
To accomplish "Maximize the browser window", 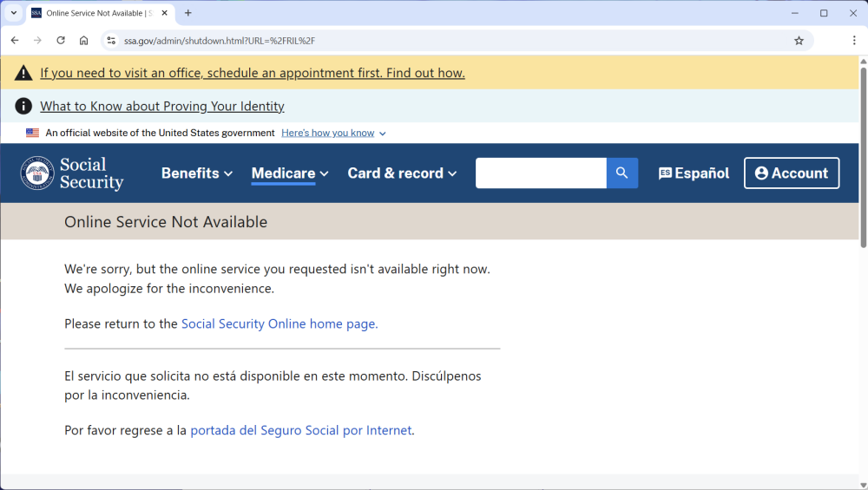I will coord(824,13).
